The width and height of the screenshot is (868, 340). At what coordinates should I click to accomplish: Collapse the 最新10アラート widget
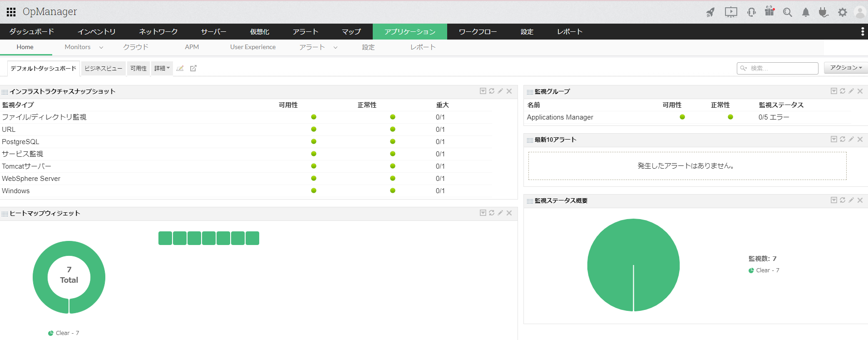834,139
